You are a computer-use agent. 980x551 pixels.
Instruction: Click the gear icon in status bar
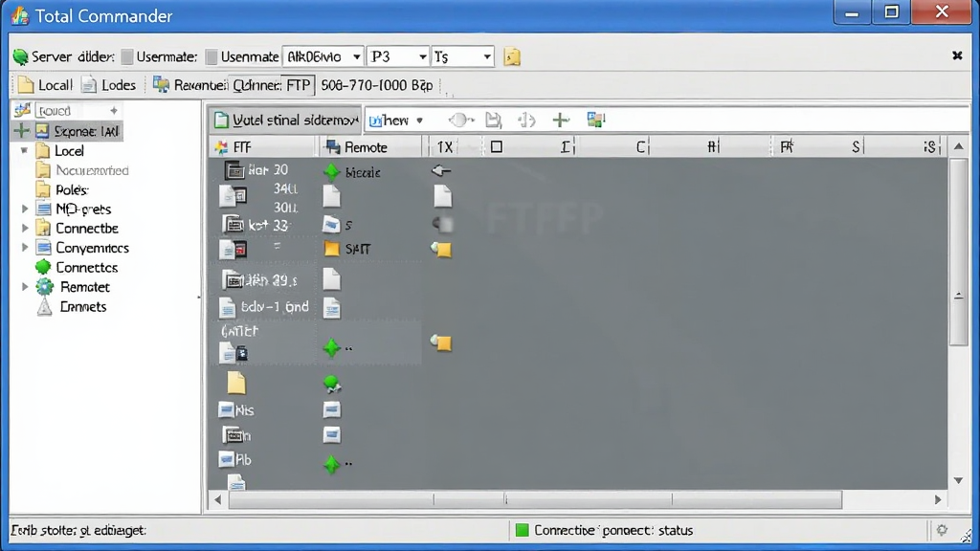(942, 530)
